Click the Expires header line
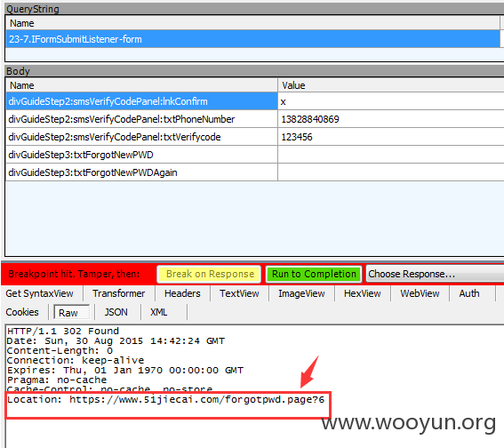The width and height of the screenshot is (504, 448). tap(125, 371)
